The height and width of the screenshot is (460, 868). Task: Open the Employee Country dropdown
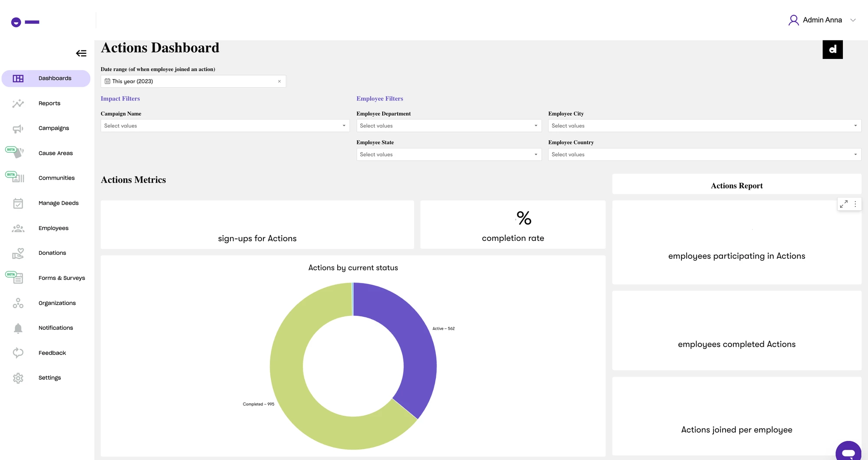[x=704, y=154]
